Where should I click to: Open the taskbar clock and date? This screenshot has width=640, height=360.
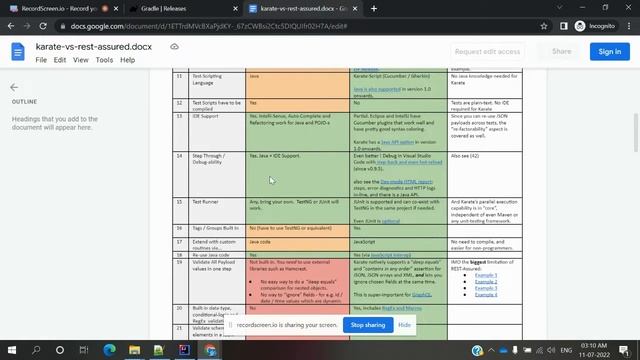594,350
